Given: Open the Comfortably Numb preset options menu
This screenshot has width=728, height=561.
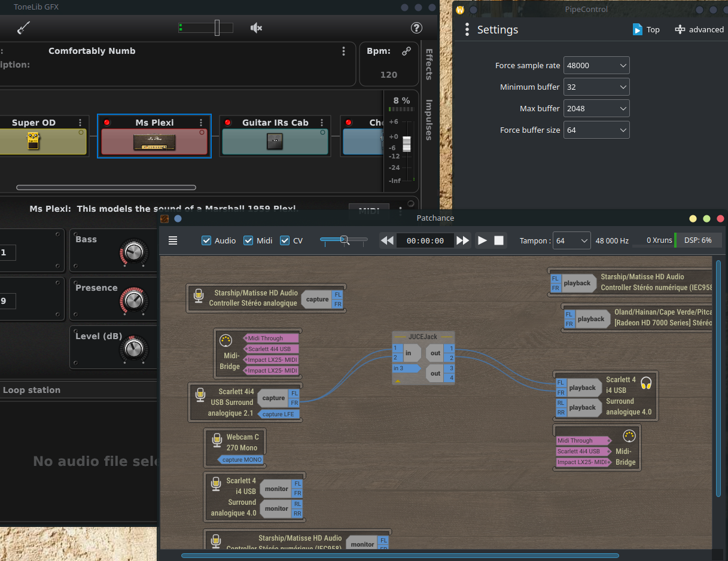Looking at the screenshot, I should click(343, 51).
